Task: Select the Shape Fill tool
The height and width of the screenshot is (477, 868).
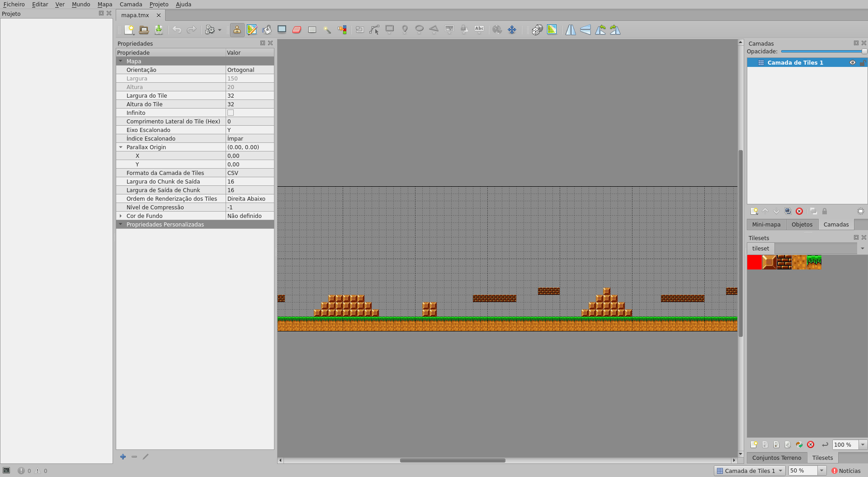Action: tap(282, 30)
